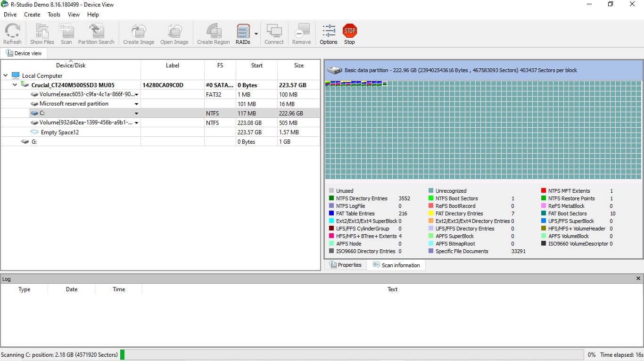Click the RAIDs toolbar icon
The image size is (644, 361).
click(243, 31)
